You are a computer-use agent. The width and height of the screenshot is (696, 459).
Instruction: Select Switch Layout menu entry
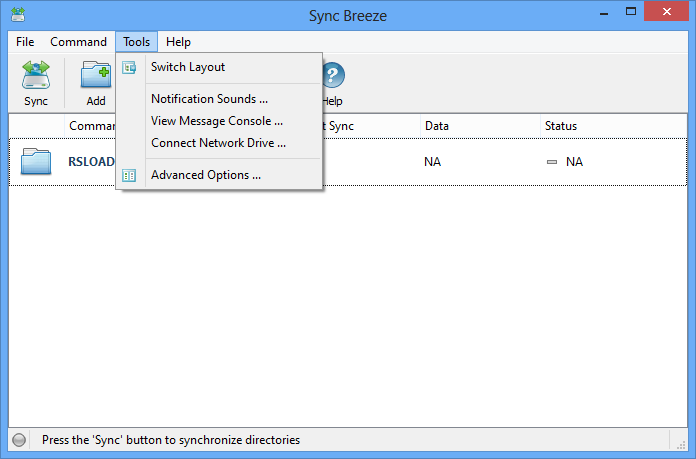pyautogui.click(x=188, y=67)
